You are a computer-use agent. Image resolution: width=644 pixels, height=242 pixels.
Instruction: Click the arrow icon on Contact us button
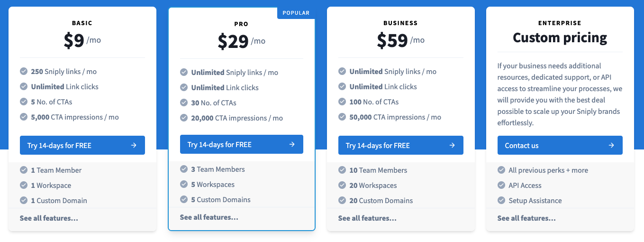tap(611, 146)
